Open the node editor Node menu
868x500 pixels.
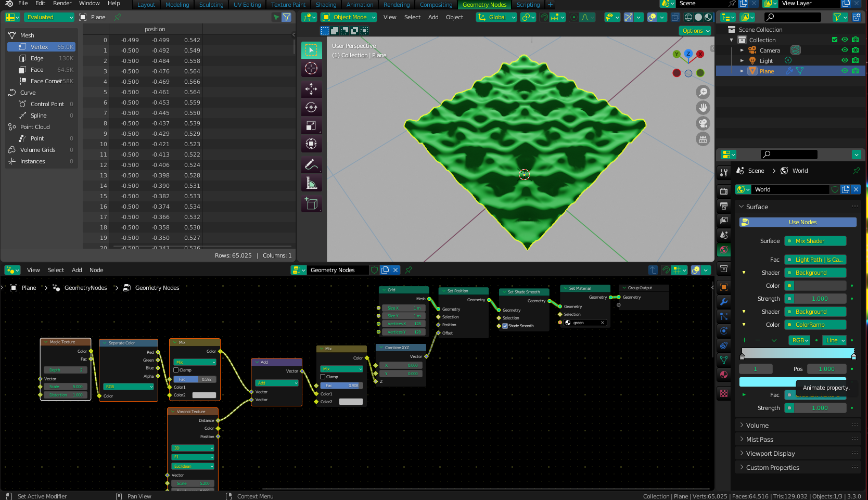(96, 270)
